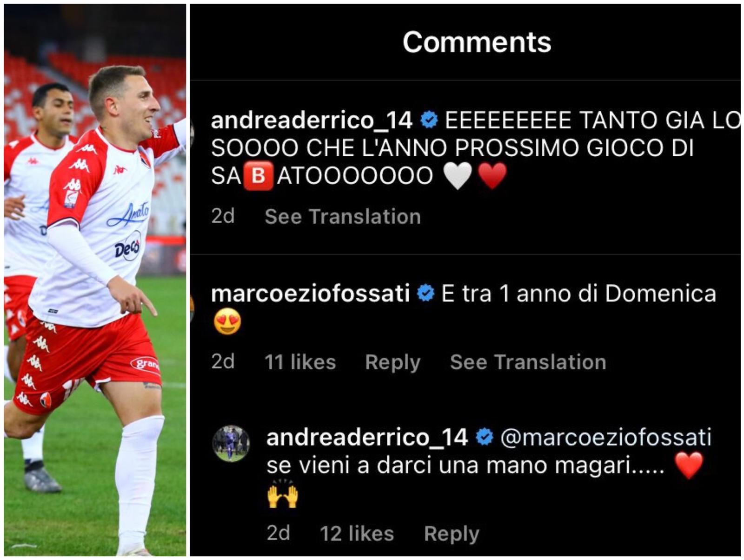Click the red heart emoji in top comment
The image size is (744, 560).
(492, 176)
